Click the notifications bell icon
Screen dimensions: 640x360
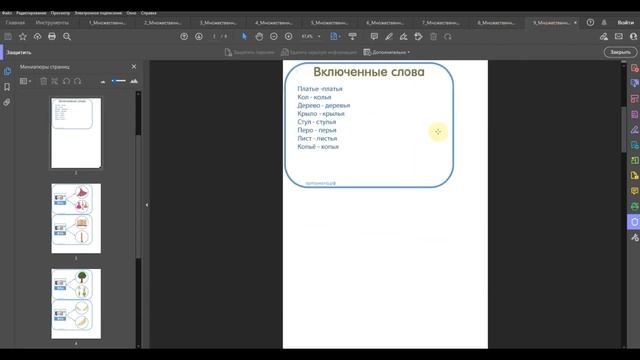click(x=604, y=22)
